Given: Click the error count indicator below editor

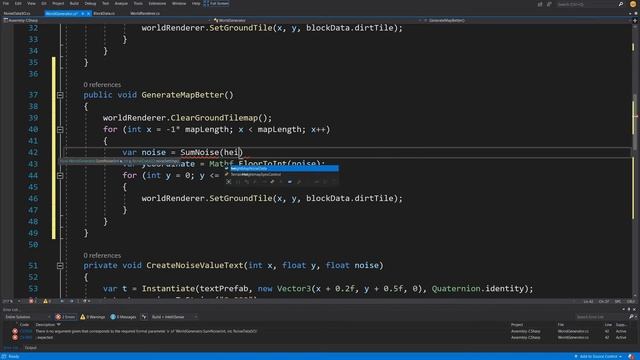Looking at the screenshot, I should [33, 301].
